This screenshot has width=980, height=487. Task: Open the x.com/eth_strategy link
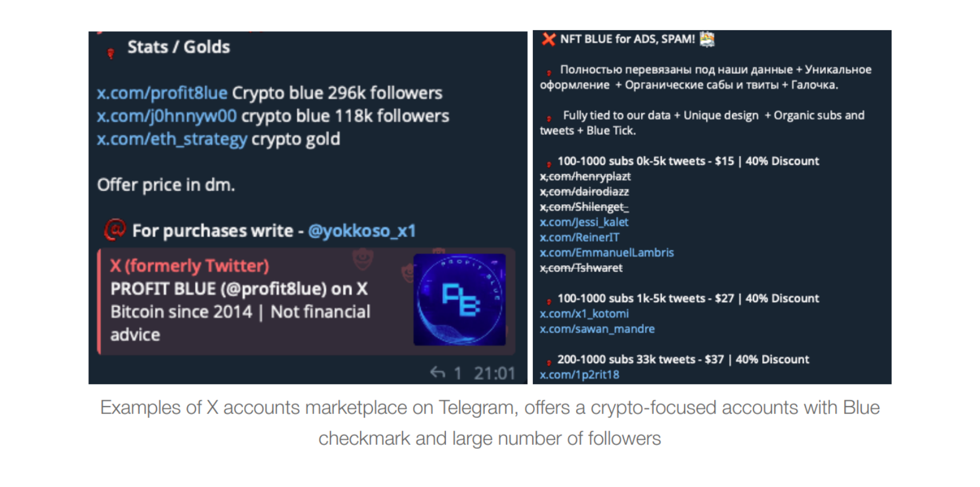point(171,139)
